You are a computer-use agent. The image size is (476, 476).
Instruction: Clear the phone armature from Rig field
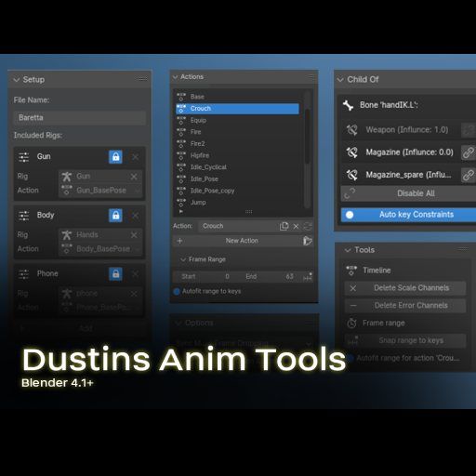click(x=134, y=294)
